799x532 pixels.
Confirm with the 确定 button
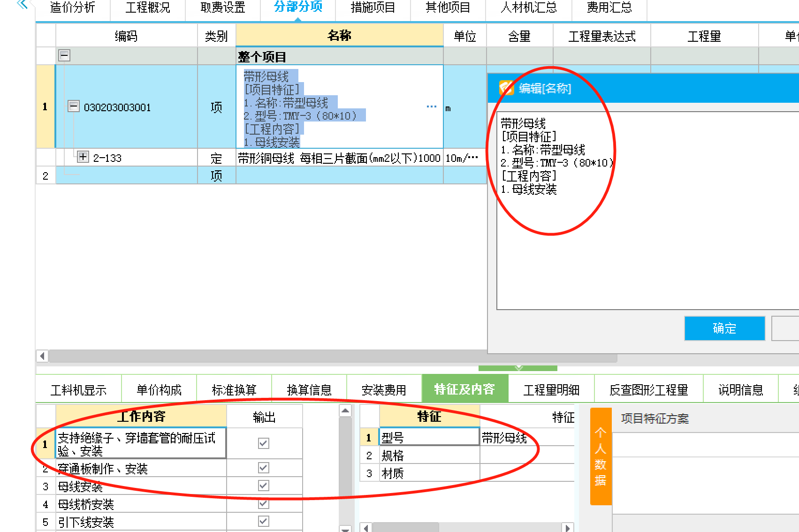(x=725, y=328)
